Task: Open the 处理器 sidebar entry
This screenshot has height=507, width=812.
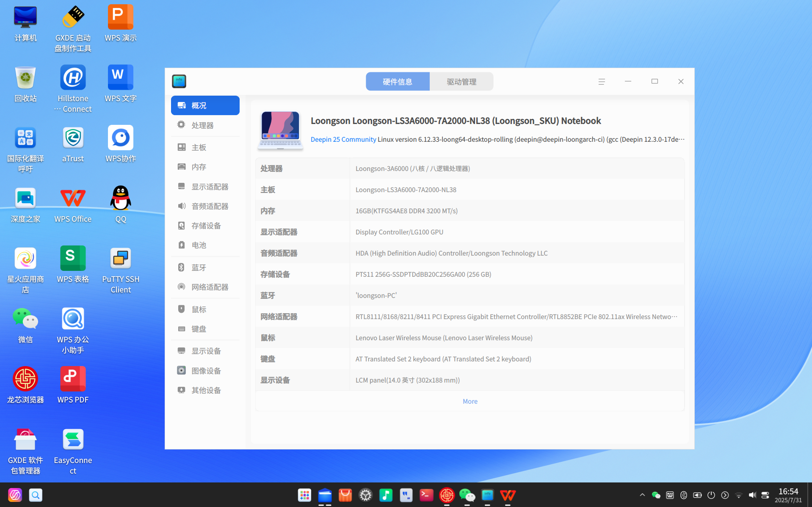Action: (x=205, y=125)
